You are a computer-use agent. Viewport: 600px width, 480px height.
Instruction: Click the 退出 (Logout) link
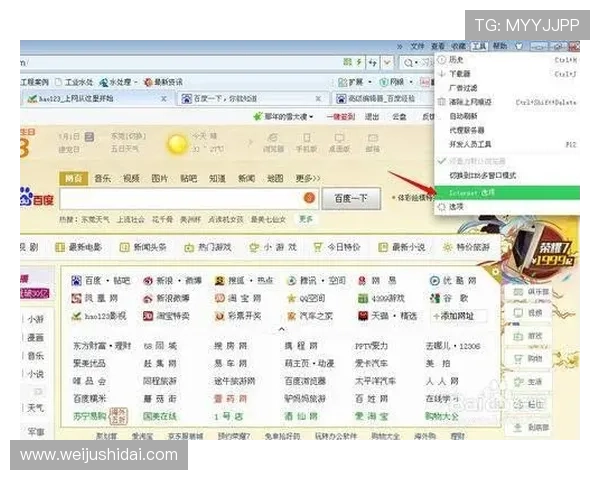(x=372, y=116)
